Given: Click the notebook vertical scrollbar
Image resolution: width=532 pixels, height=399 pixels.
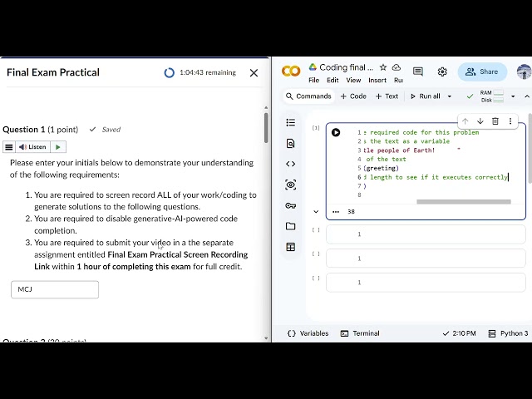Looking at the screenshot, I should coord(530,150).
